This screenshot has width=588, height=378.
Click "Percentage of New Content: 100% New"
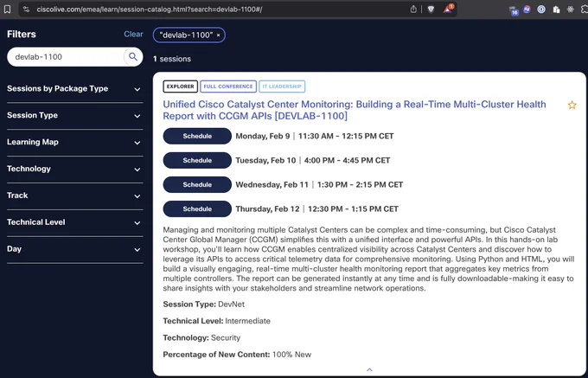(237, 355)
